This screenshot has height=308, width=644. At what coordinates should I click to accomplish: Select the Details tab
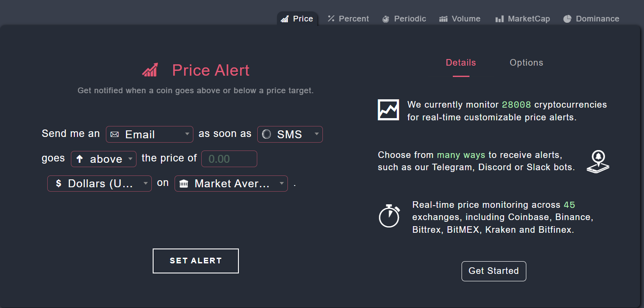click(461, 63)
